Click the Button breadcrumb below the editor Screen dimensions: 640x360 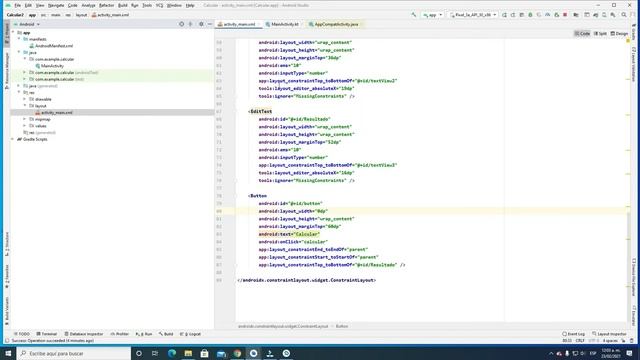342,326
